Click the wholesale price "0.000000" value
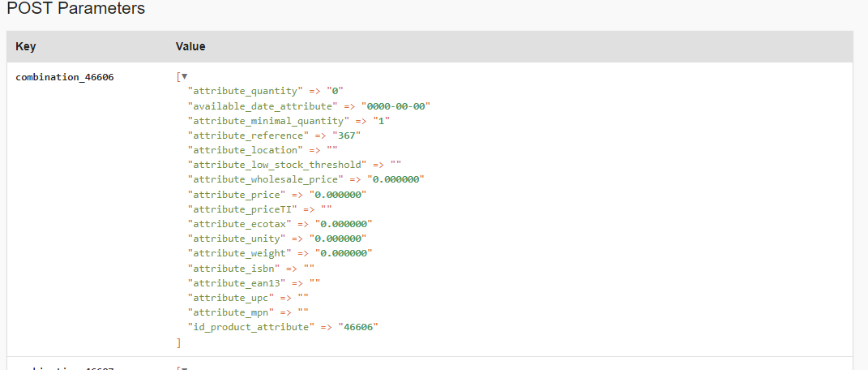The image size is (868, 370). [396, 179]
